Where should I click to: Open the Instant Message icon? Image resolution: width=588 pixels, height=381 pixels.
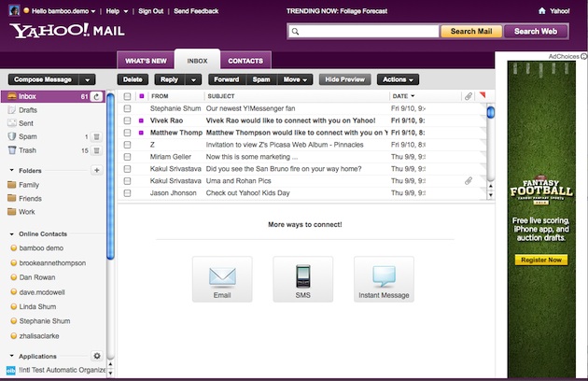384,276
